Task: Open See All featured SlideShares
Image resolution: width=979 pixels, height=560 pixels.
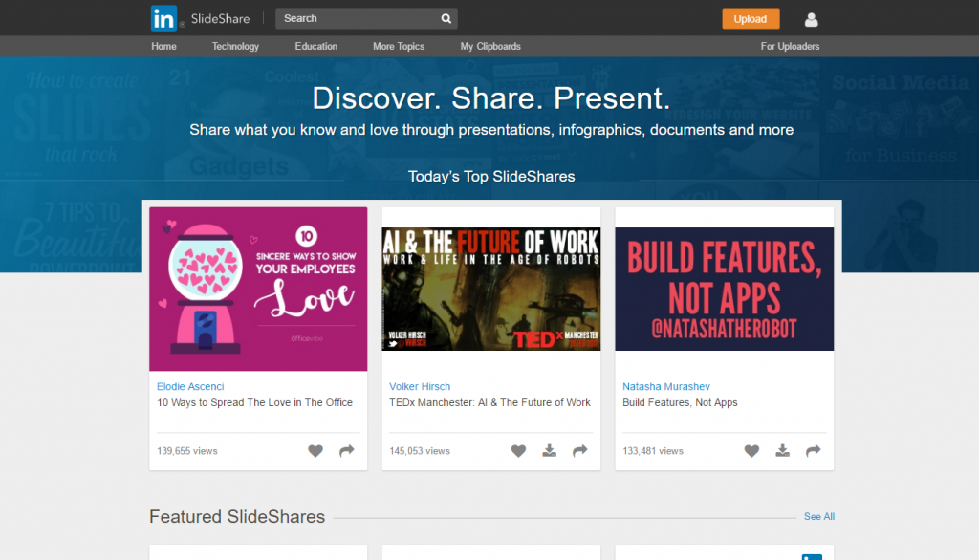Action: (x=819, y=516)
